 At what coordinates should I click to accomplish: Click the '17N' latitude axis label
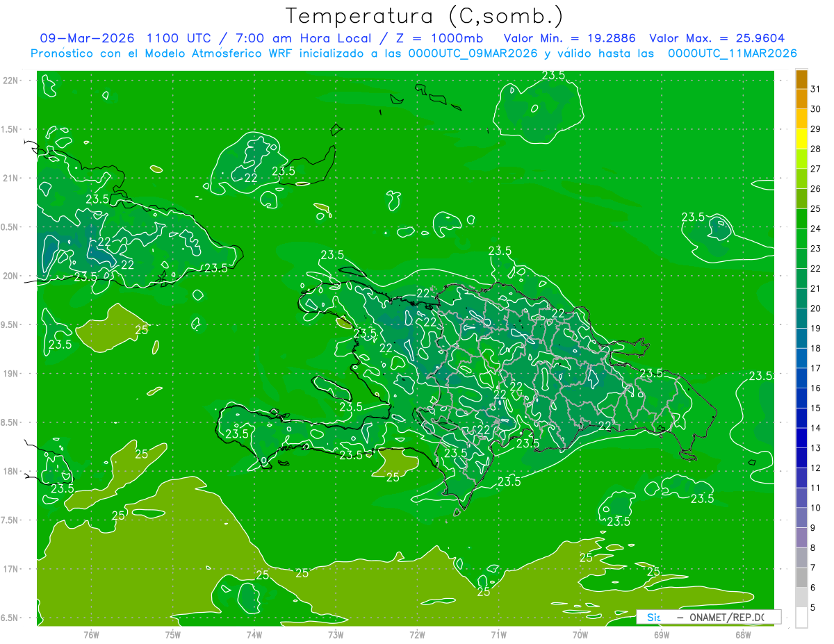(x=10, y=569)
